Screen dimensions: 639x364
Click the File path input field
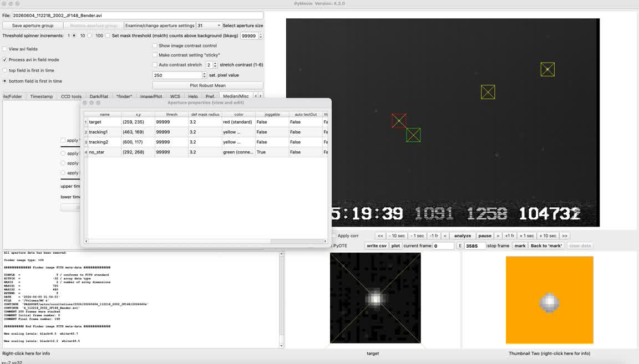point(138,16)
